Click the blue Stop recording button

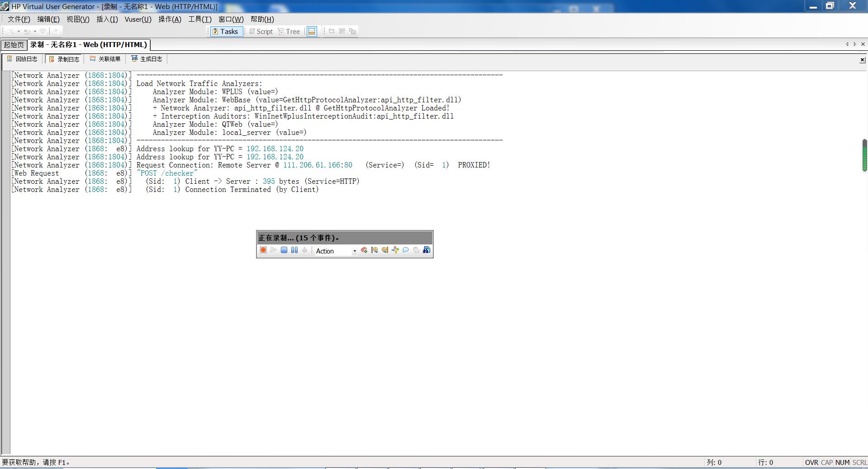pyautogui.click(x=284, y=250)
